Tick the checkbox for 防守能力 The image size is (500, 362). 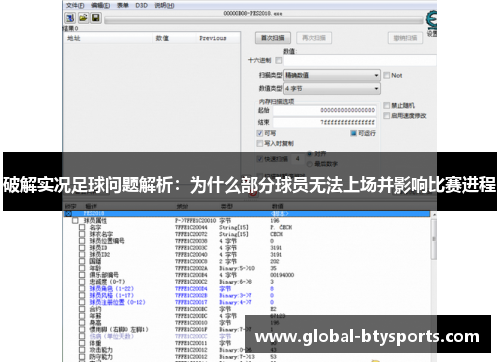[x=82, y=357]
